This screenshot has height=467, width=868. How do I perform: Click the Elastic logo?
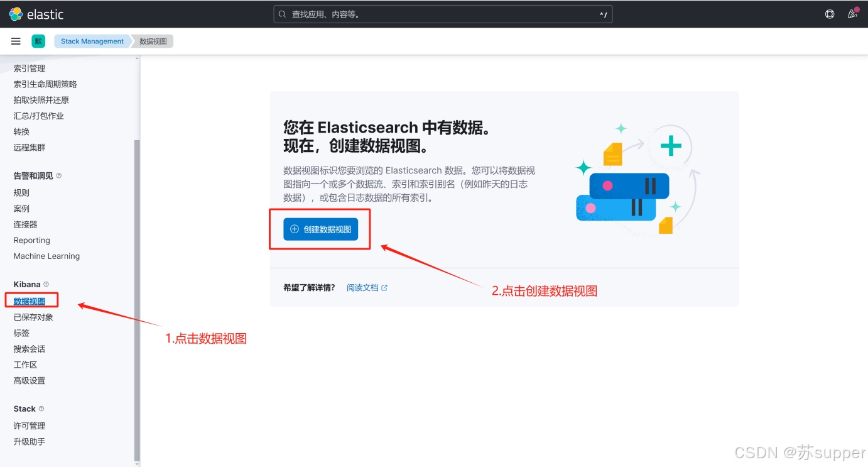[x=36, y=14]
